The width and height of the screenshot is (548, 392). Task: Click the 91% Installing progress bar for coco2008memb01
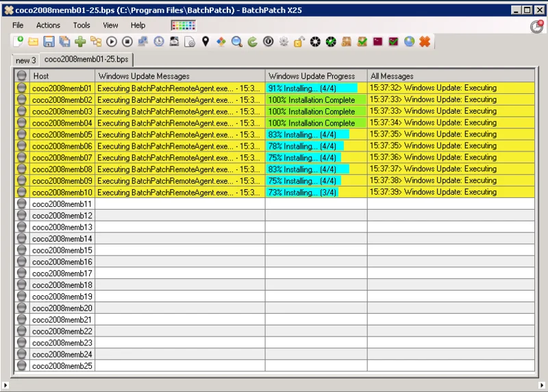click(x=312, y=88)
